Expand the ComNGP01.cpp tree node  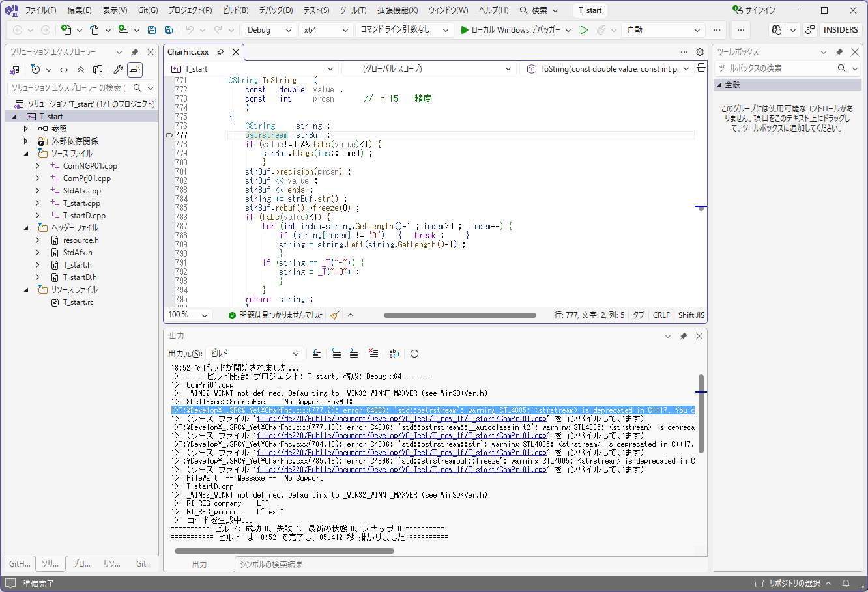[38, 166]
